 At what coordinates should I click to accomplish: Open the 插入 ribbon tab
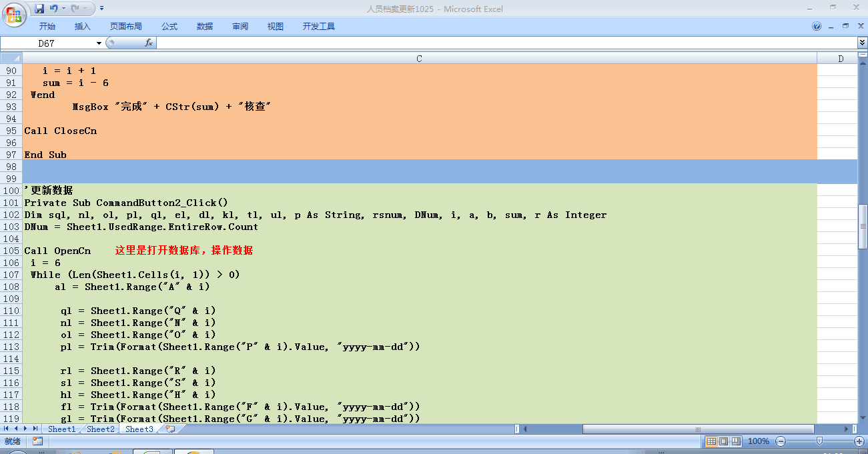83,27
